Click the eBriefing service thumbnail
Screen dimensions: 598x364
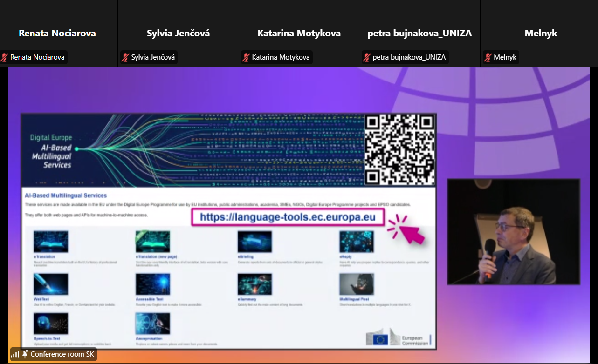[x=254, y=242]
